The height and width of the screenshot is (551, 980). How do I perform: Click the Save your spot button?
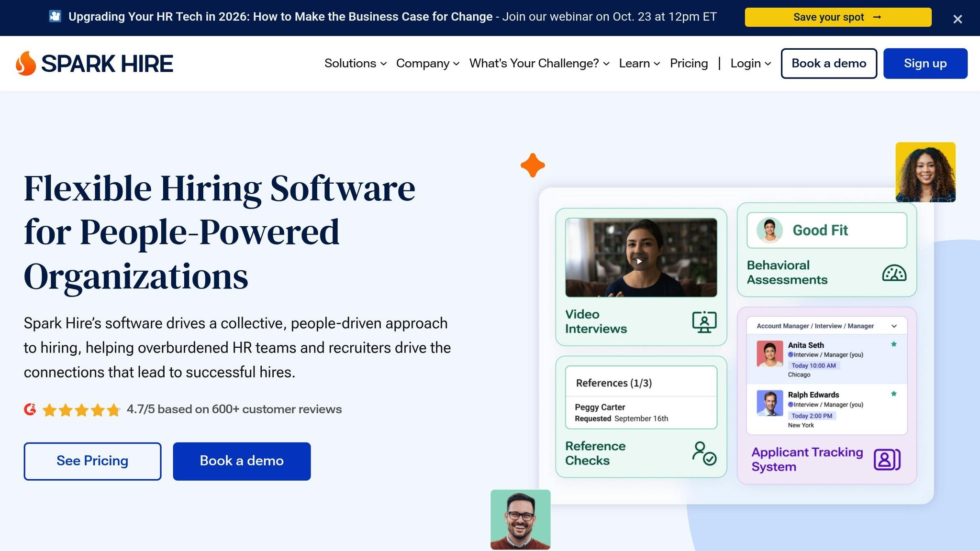pos(837,17)
